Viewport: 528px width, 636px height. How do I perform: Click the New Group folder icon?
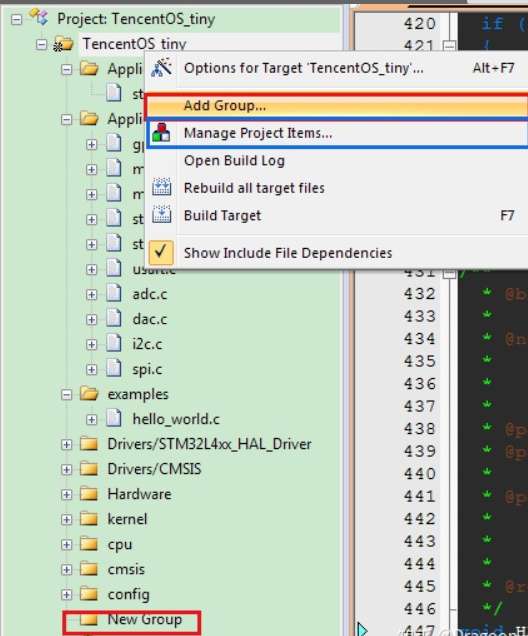pyautogui.click(x=89, y=619)
